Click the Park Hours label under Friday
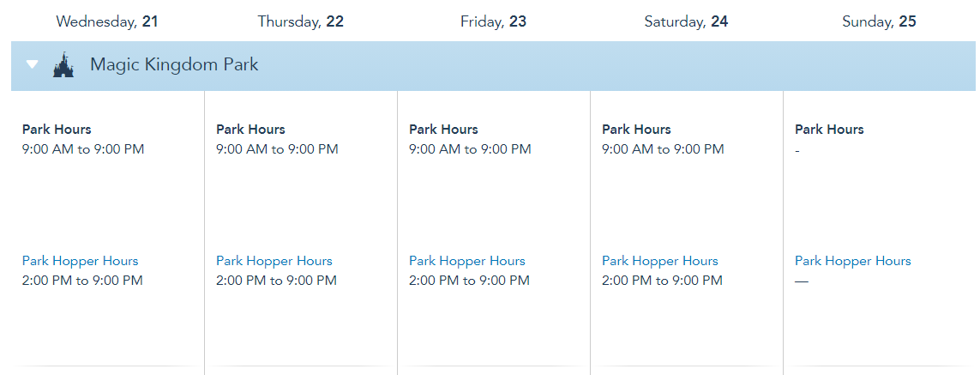Screen dimensions: 980x375 [443, 130]
